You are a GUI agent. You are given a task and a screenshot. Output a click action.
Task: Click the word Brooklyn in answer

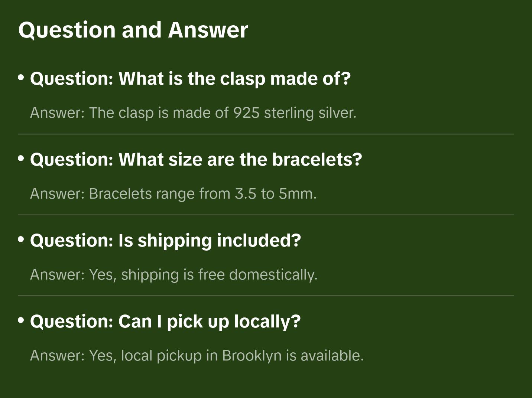252,355
